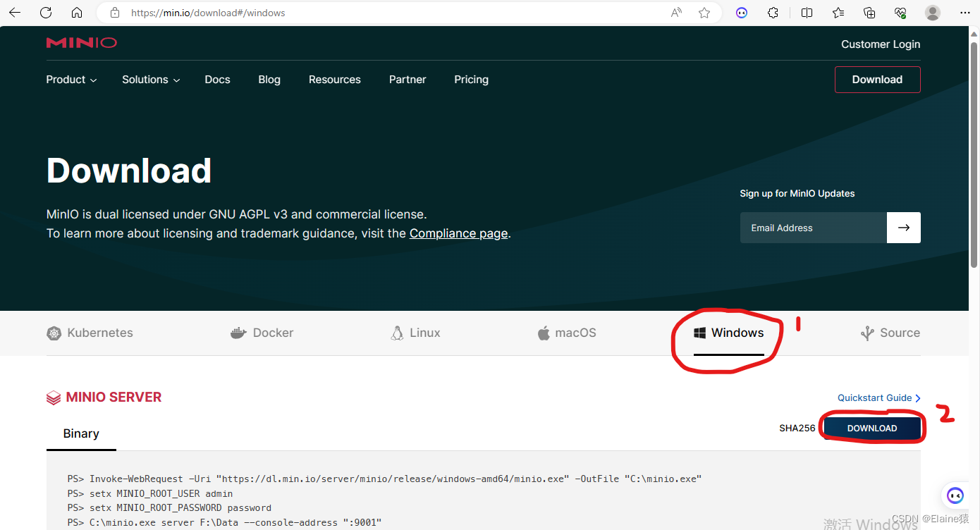
Task: Click the MINIO SERVER heading
Action: click(114, 397)
